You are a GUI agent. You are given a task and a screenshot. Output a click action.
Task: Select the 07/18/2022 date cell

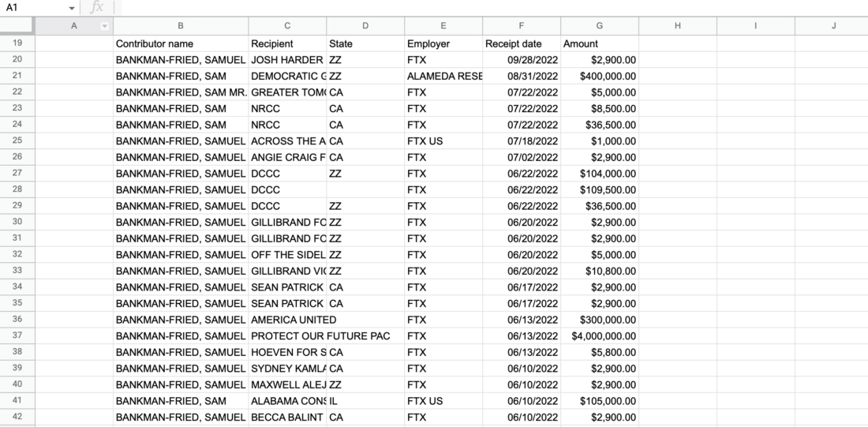click(522, 141)
